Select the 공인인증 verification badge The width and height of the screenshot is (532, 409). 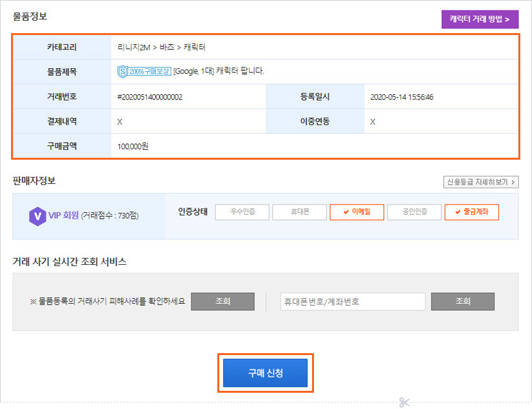click(x=414, y=212)
